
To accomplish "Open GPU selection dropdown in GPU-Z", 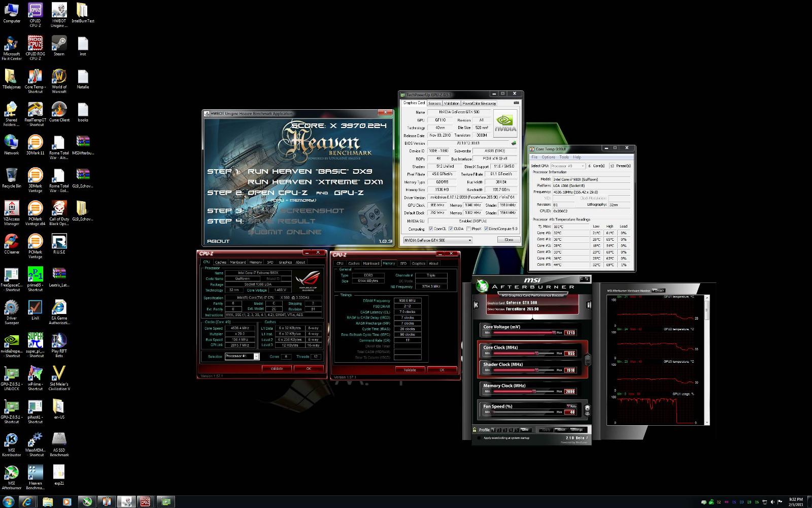I will tap(437, 240).
